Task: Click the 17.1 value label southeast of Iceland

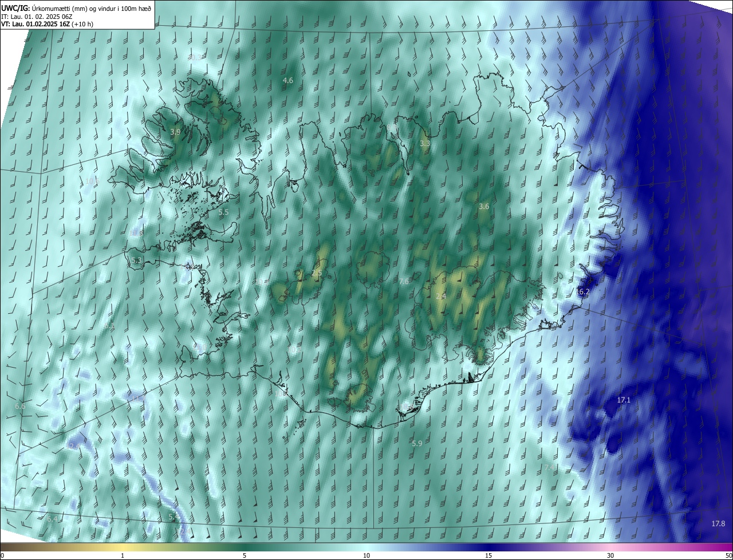Action: pos(624,400)
